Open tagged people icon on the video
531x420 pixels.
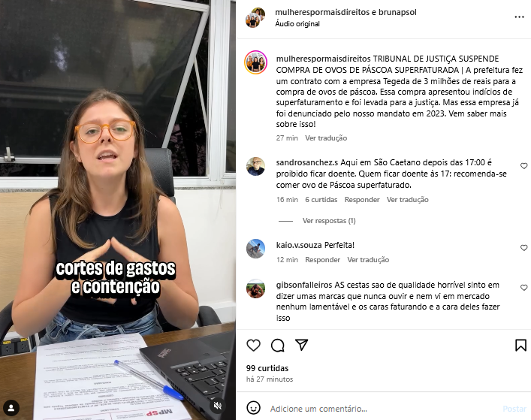[x=11, y=408]
